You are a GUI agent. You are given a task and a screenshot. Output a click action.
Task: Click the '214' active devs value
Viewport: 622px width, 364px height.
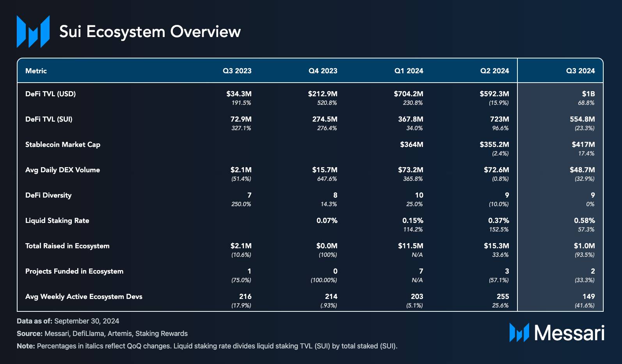(331, 297)
